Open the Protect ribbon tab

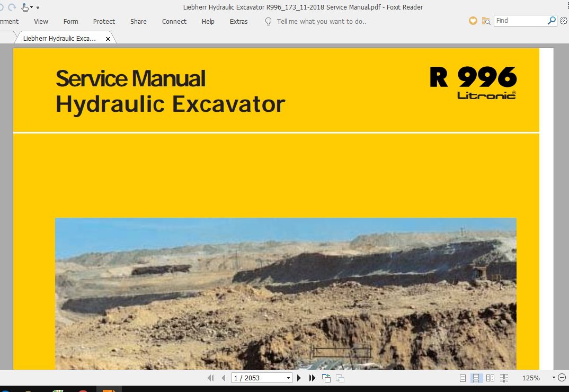(x=104, y=21)
